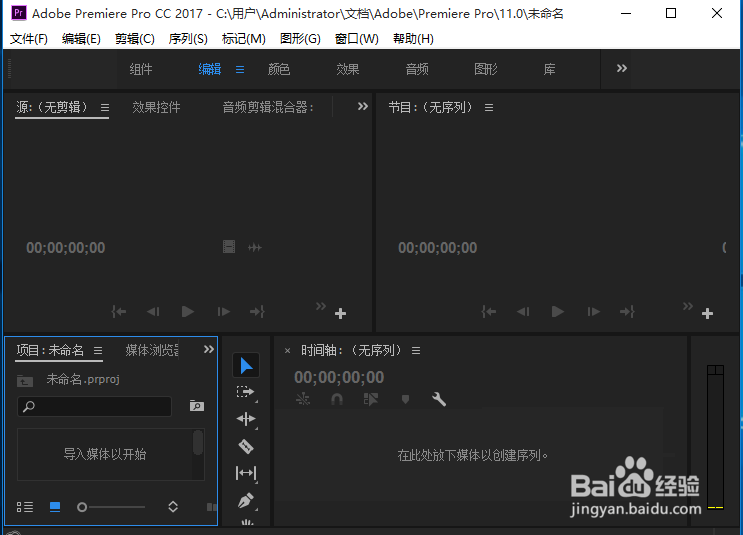Open 时间轴 panel menu

click(x=416, y=351)
